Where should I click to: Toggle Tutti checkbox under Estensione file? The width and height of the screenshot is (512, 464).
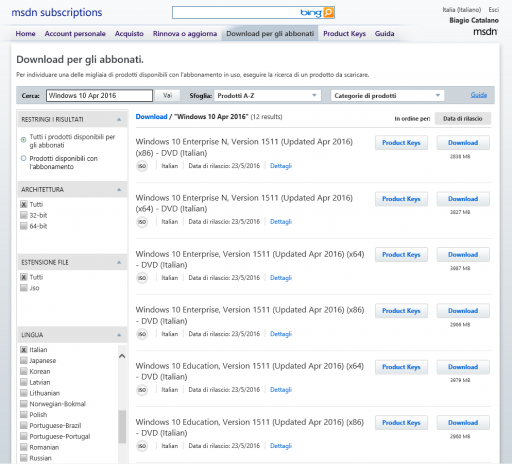pyautogui.click(x=24, y=277)
